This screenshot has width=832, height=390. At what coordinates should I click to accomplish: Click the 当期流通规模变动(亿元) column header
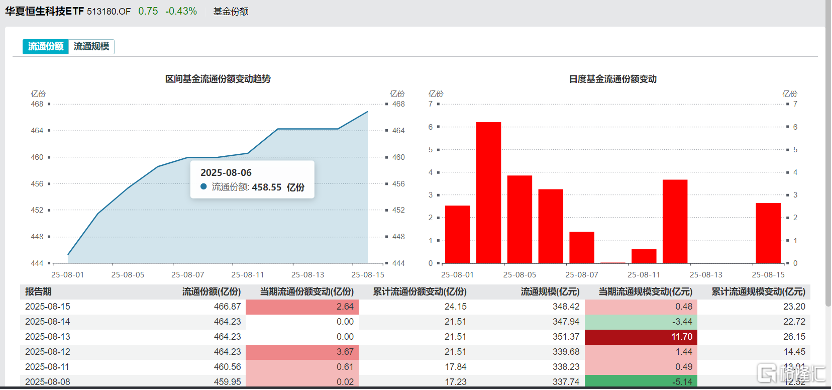click(x=645, y=291)
